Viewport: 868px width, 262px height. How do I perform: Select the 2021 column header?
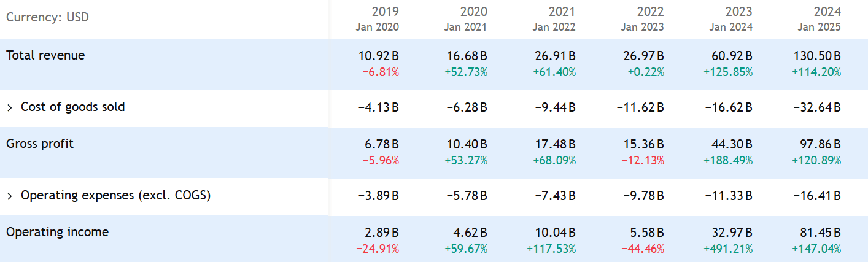[x=562, y=12]
